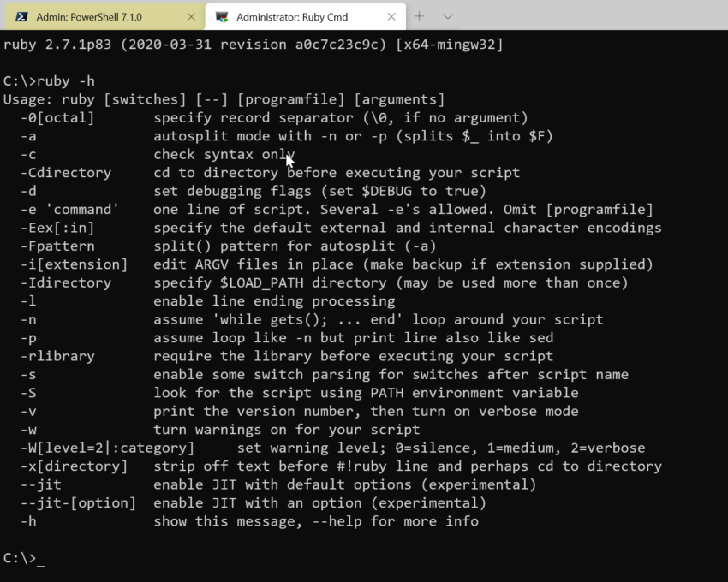Image resolution: width=728 pixels, height=582 pixels.
Task: Close the PowerShell 7.1.0 tab
Action: tap(191, 17)
